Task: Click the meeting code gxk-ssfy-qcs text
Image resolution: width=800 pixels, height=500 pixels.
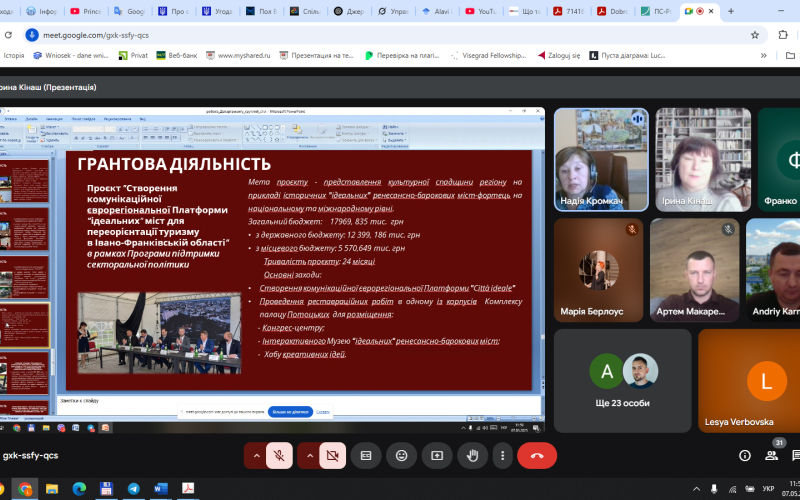Action: 30,456
